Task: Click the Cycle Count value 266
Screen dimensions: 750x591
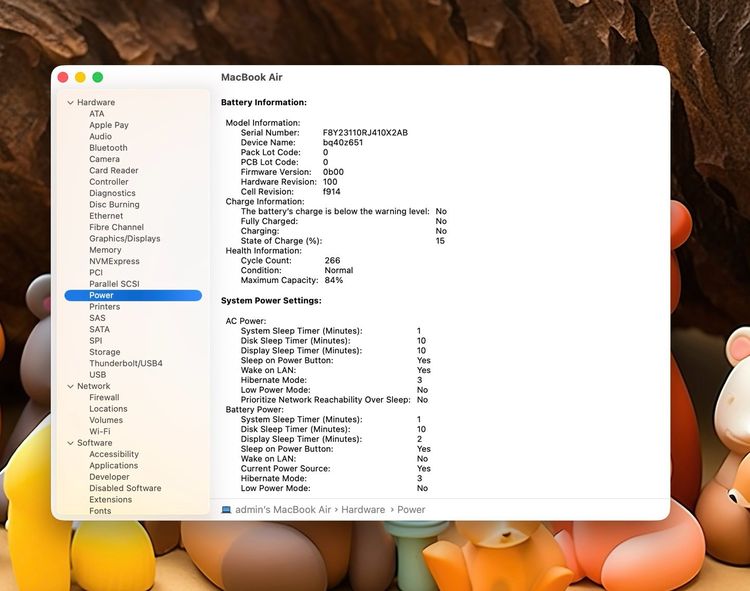Action: [332, 261]
